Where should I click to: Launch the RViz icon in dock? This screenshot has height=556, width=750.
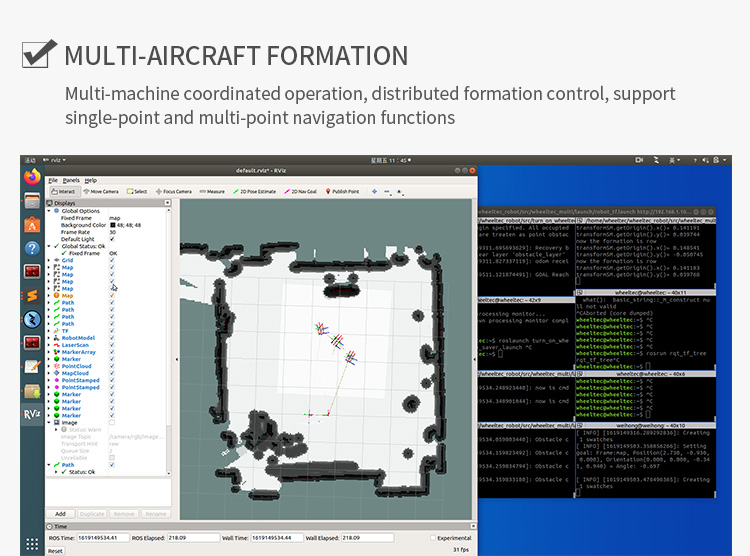coord(32,414)
